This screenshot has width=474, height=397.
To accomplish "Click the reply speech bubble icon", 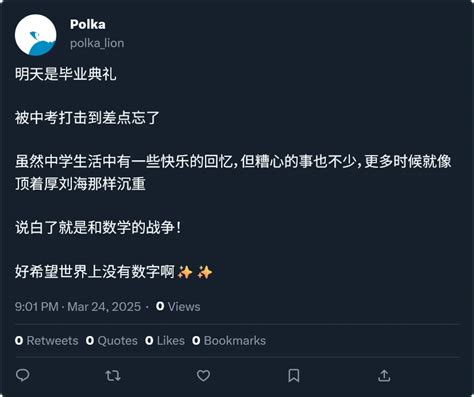I will [23, 376].
